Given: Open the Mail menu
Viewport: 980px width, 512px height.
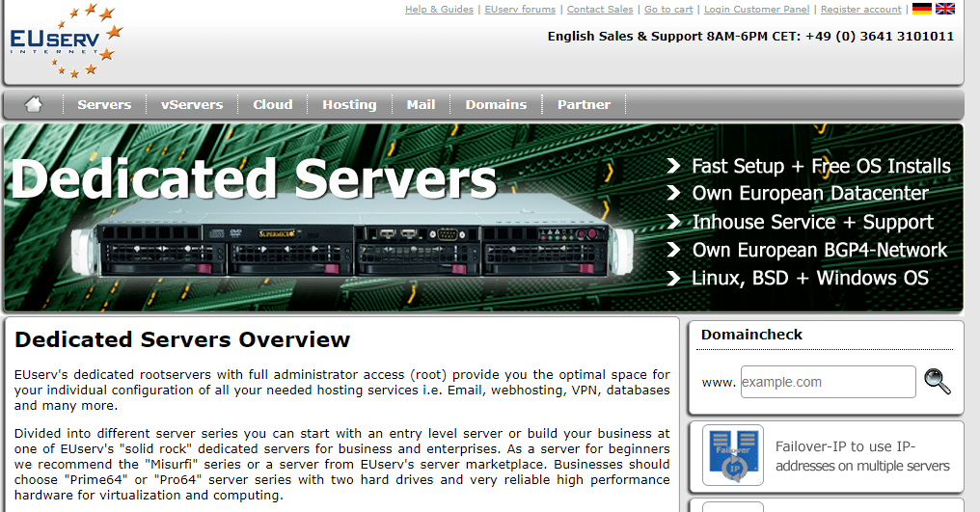Looking at the screenshot, I should point(421,104).
